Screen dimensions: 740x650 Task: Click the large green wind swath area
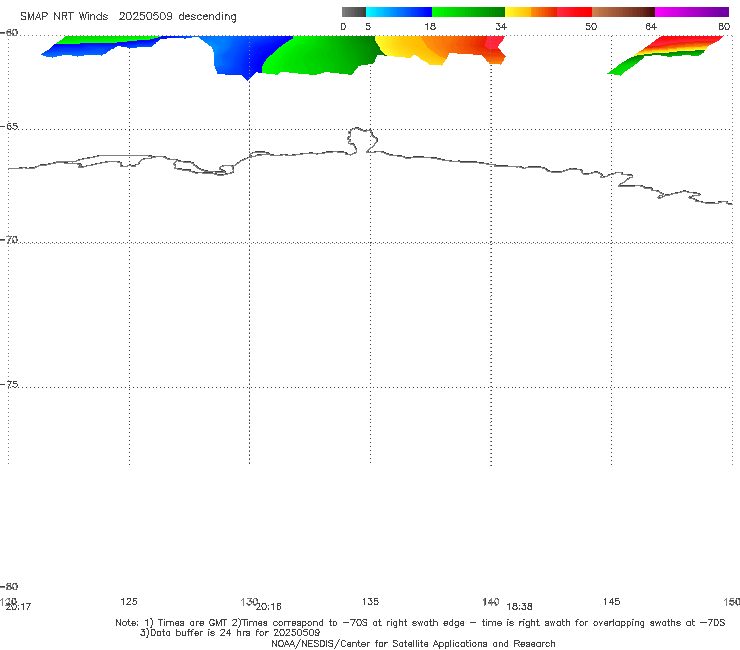[x=321, y=56]
